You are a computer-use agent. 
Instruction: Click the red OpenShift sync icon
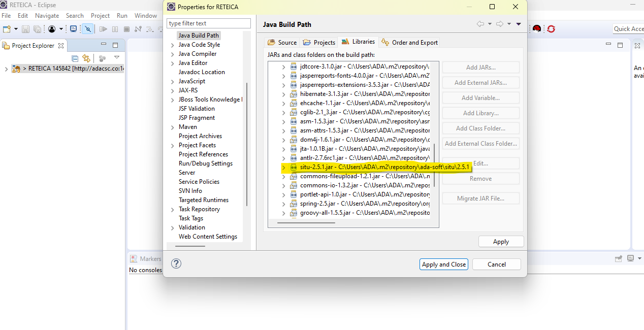(x=551, y=29)
